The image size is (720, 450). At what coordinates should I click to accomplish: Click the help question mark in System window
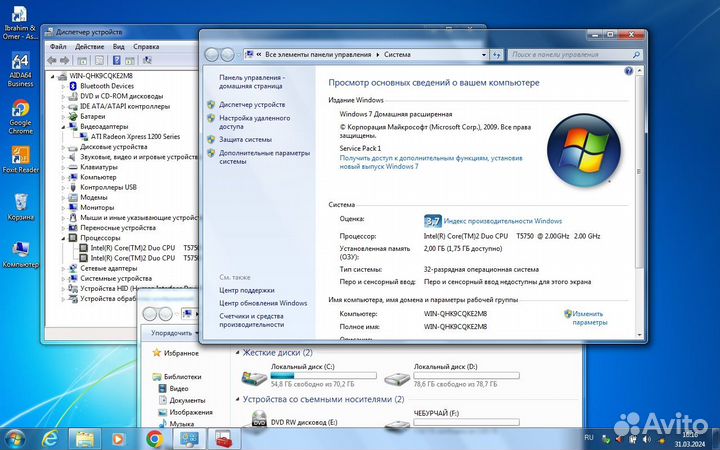628,71
